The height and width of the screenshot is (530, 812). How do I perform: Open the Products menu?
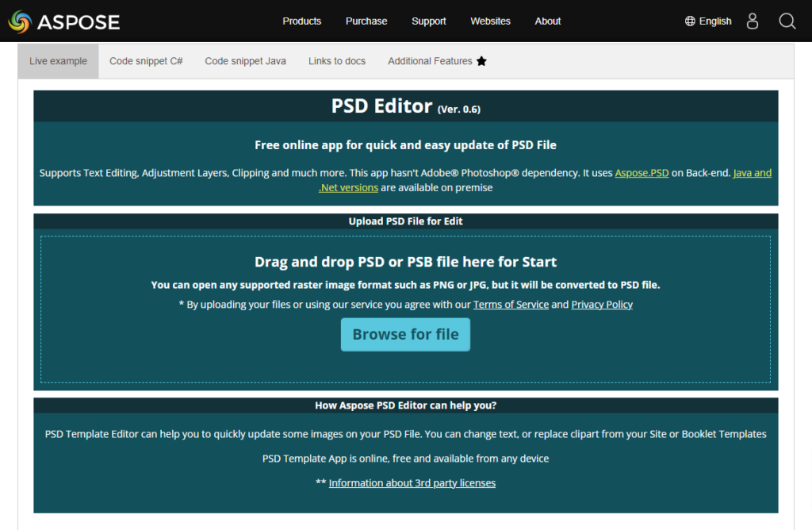coord(301,21)
